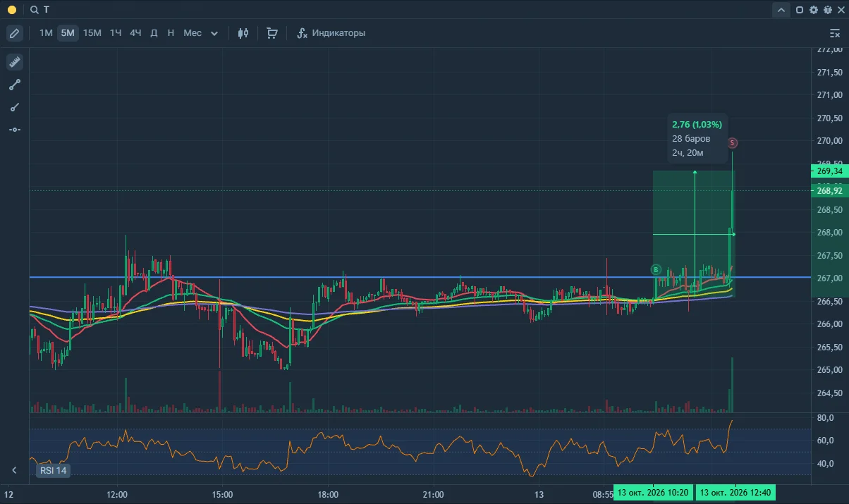Select the ruler measurement tool
849x504 pixels.
coord(14,62)
